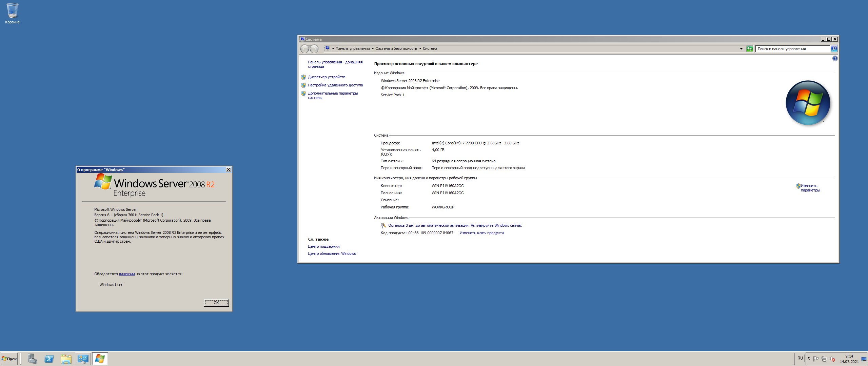Click the WORKGROUP workgroup value
The image size is (868, 366).
coord(442,207)
